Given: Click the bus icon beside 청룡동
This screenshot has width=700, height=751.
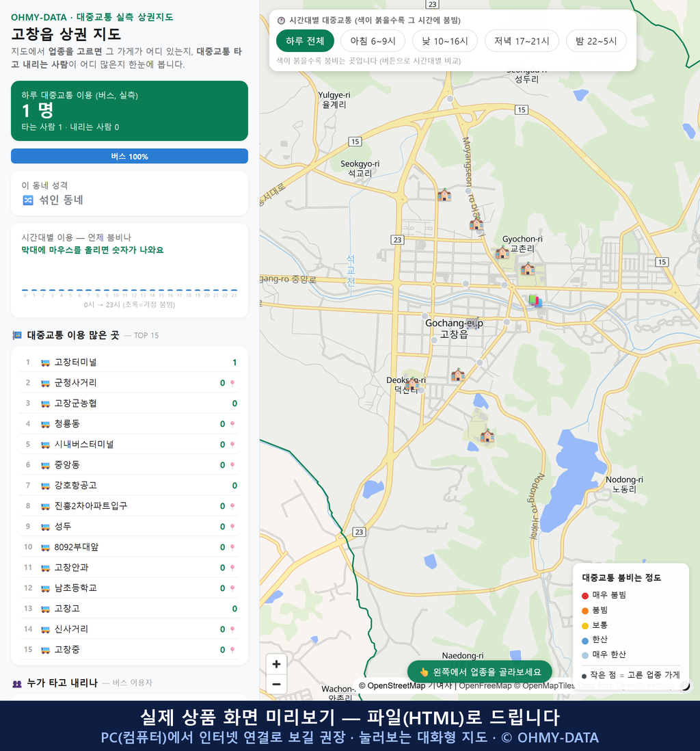Looking at the screenshot, I should pos(46,424).
